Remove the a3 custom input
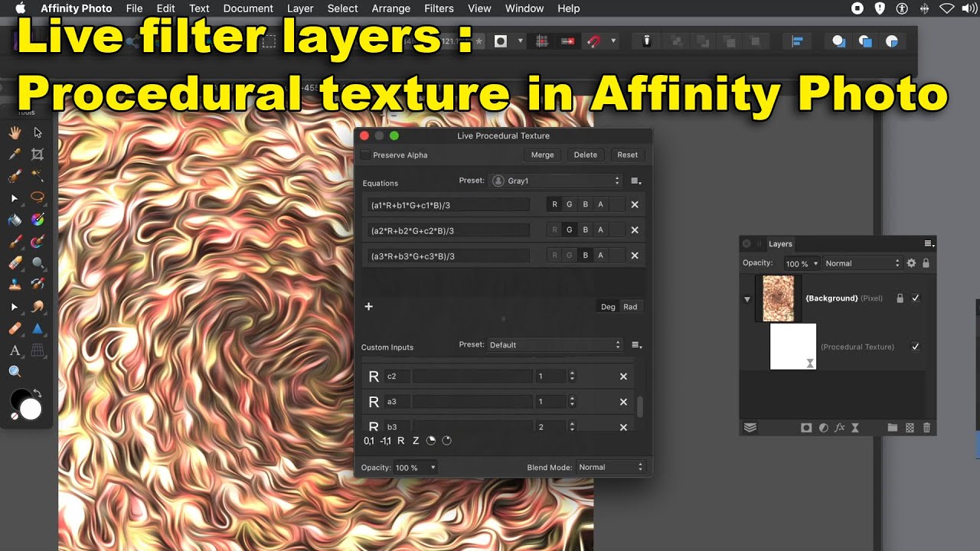 click(x=623, y=402)
